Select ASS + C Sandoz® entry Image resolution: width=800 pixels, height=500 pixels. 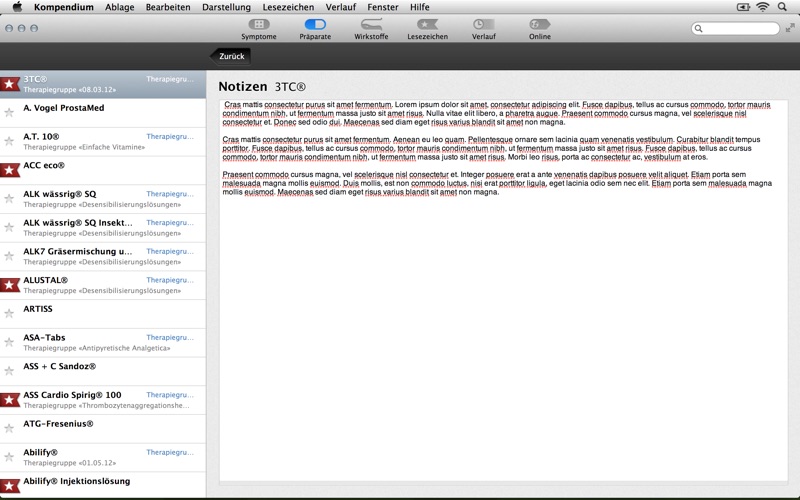[103, 371]
